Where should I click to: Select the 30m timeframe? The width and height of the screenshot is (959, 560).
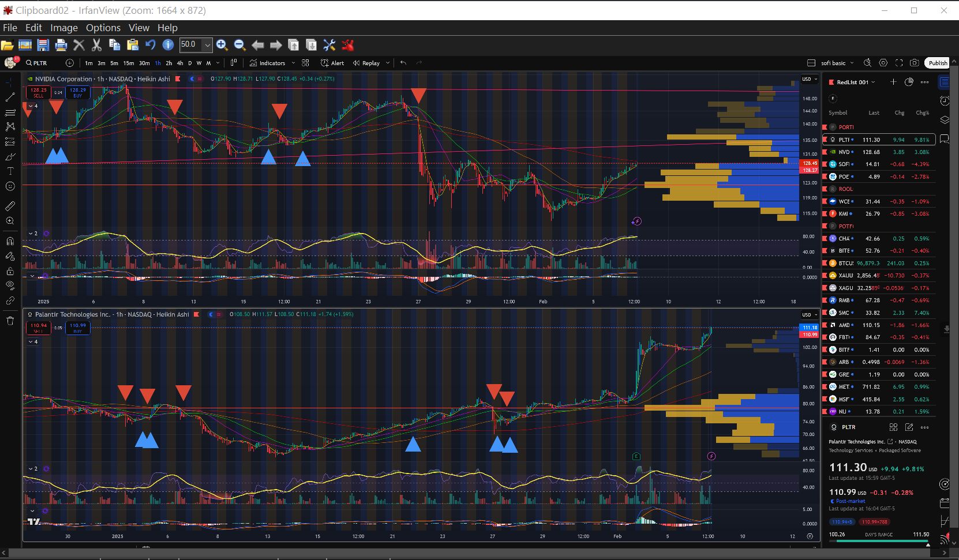[144, 63]
